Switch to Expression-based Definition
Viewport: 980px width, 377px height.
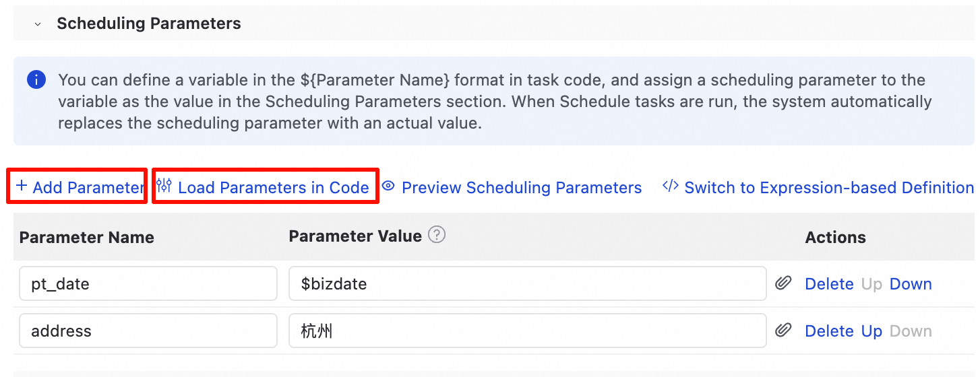pos(829,188)
